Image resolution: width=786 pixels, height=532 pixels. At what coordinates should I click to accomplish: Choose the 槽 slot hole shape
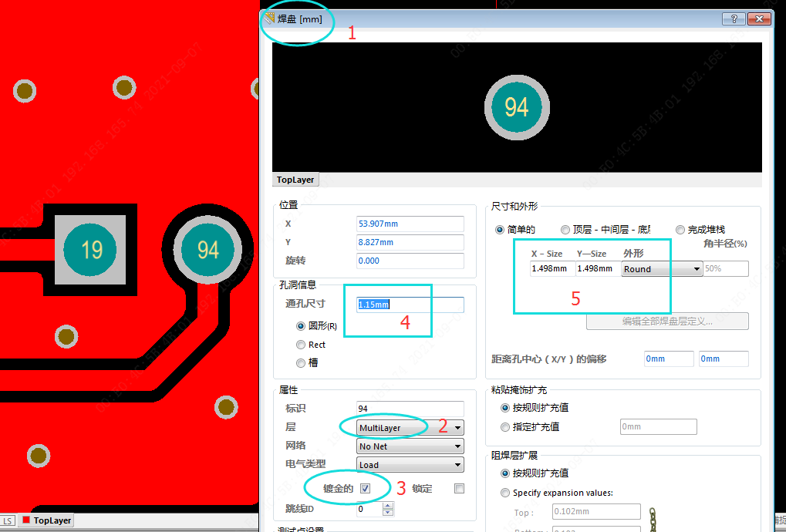coord(302,362)
